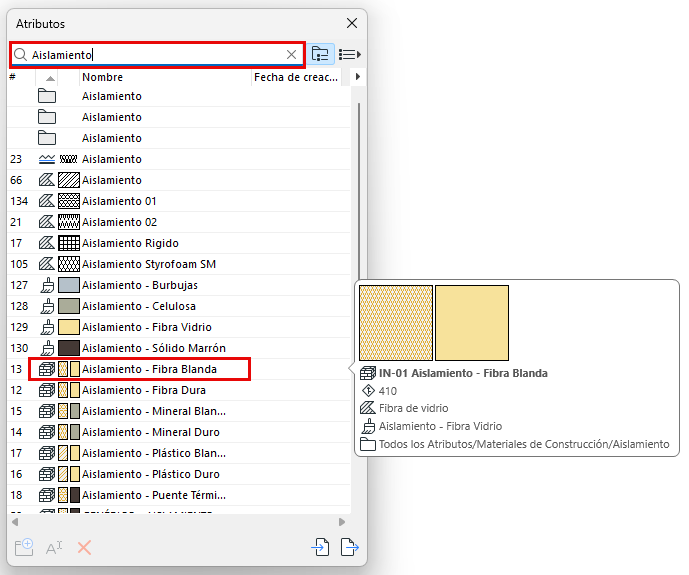
Task: Click tooltip surface label Aislamiento - Fibra Vidrio
Action: click(440, 426)
